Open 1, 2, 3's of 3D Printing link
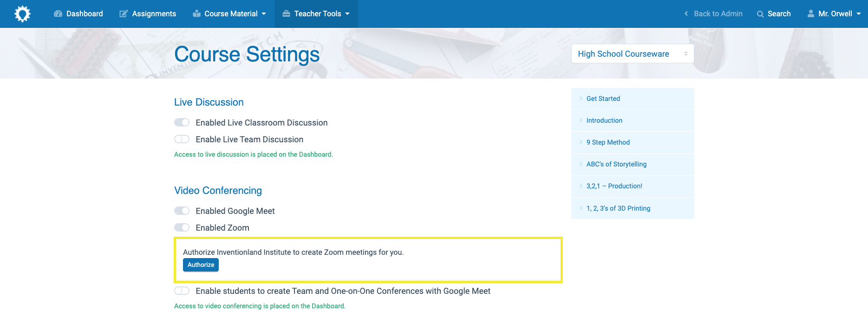 (633, 208)
